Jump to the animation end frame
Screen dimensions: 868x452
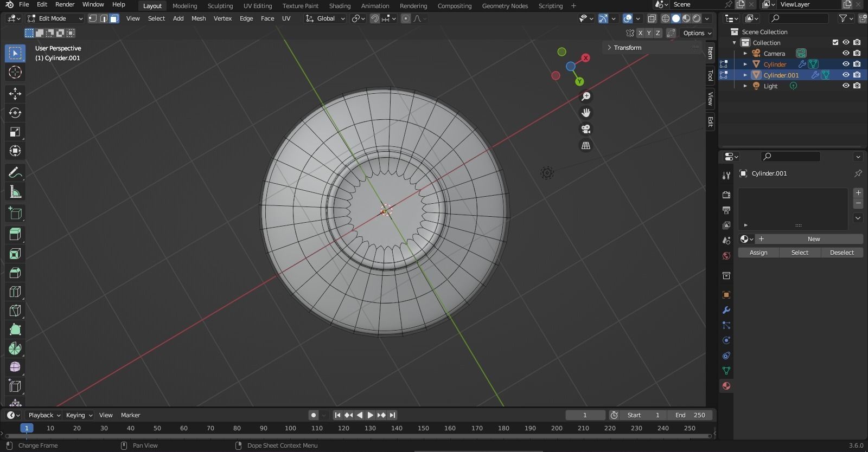[392, 415]
